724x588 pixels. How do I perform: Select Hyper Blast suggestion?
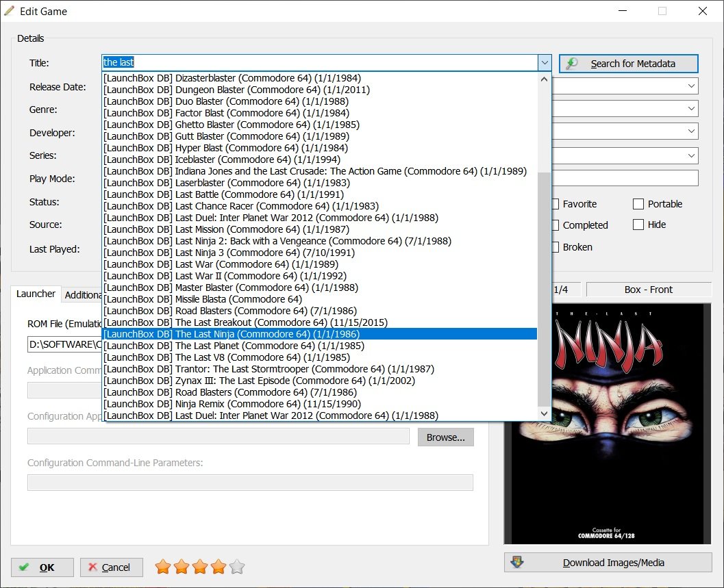pos(319,148)
